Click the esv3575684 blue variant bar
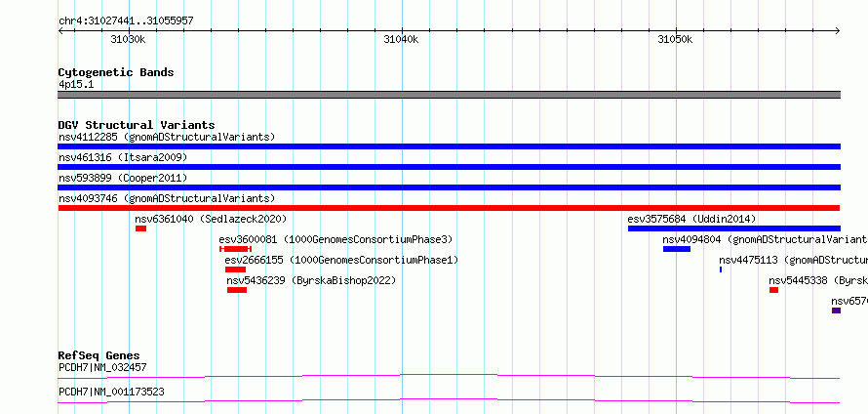This screenshot has height=414, width=868. (x=734, y=228)
